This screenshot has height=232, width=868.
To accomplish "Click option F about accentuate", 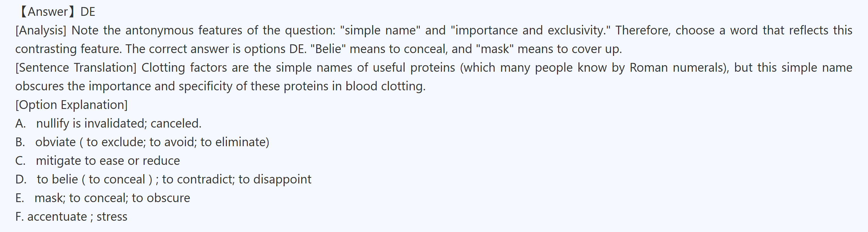I will pos(71,217).
